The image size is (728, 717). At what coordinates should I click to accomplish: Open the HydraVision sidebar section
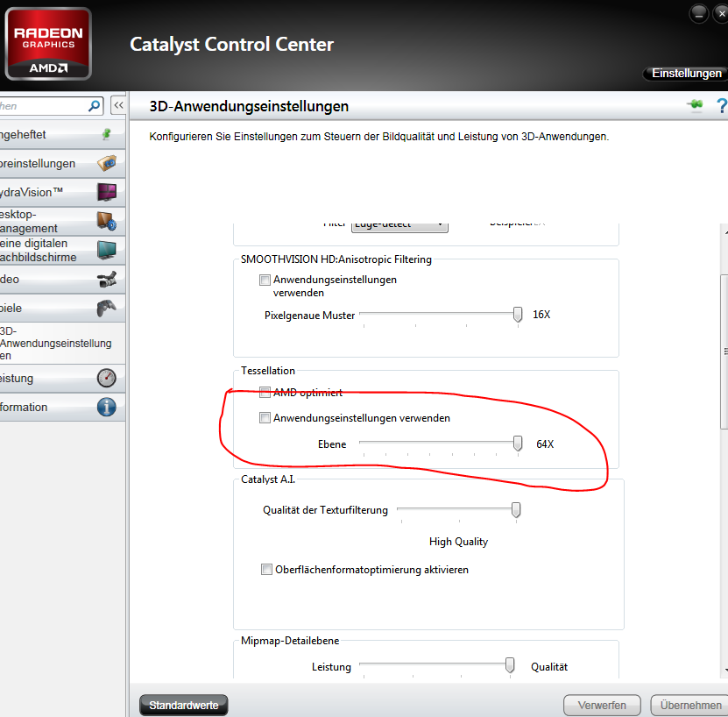pyautogui.click(x=62, y=192)
